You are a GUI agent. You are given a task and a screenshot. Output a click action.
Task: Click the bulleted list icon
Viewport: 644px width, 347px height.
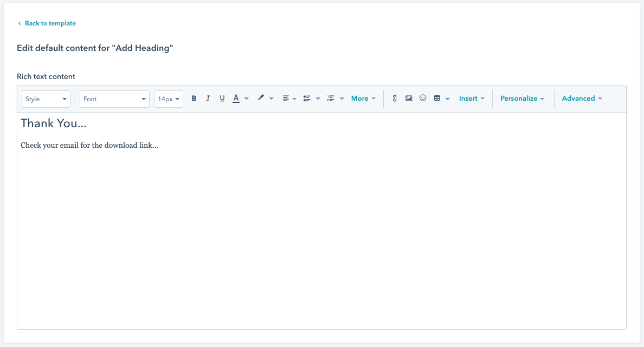pyautogui.click(x=307, y=99)
